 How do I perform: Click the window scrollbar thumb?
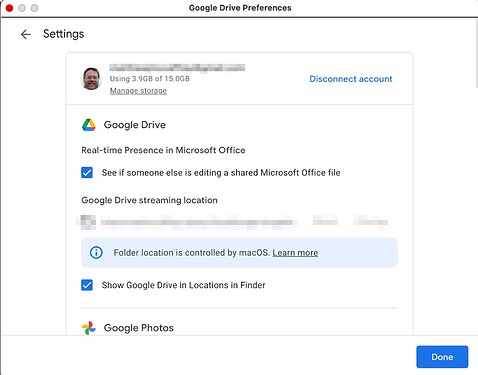pos(477,53)
